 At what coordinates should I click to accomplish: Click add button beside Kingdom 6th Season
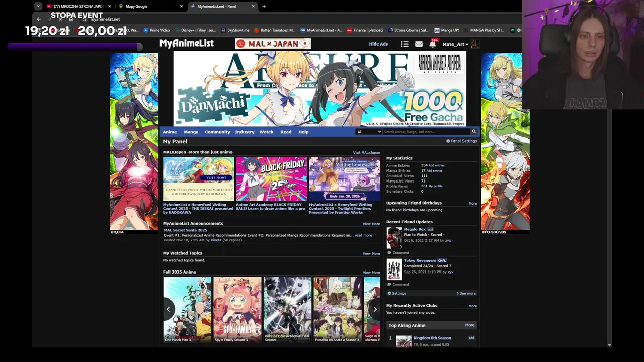[x=471, y=338]
